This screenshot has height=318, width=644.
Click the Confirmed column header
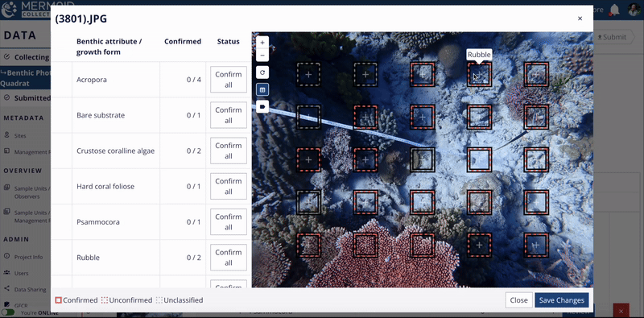[183, 42]
